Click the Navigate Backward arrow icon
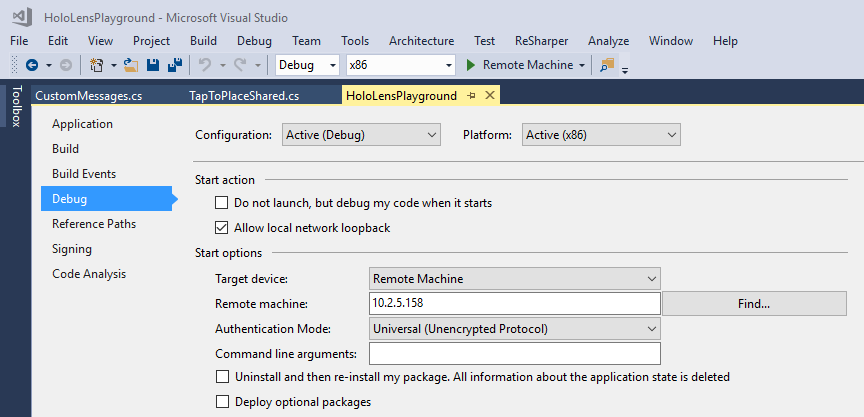864x417 pixels. [x=32, y=66]
